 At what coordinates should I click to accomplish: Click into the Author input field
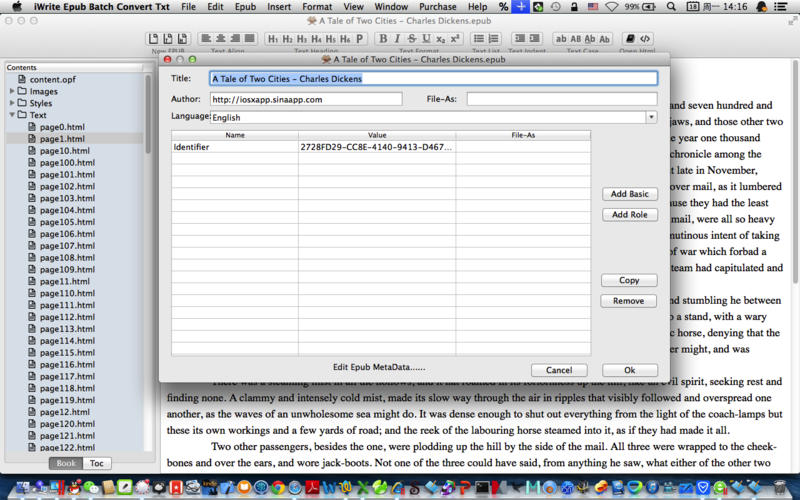(305, 99)
